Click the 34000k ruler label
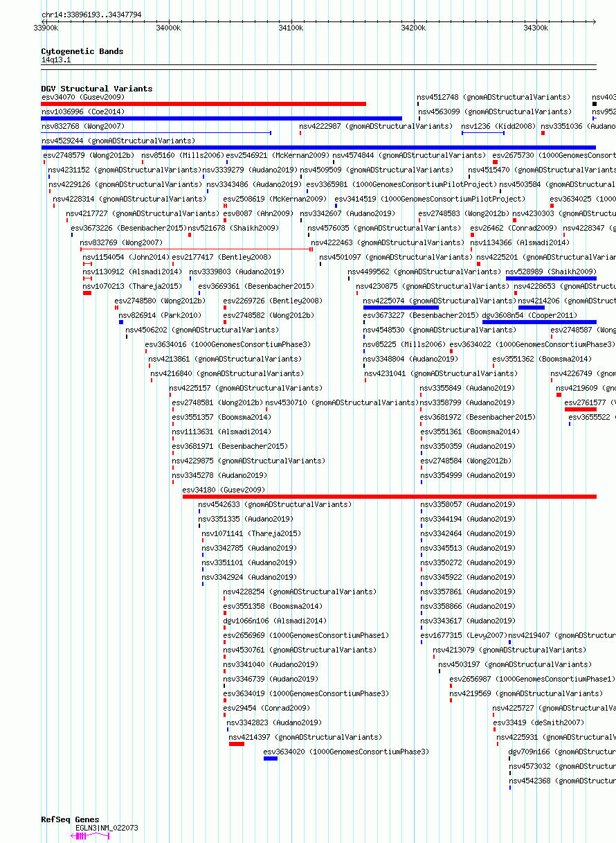Screen dimensions: 616x843 click(x=168, y=28)
